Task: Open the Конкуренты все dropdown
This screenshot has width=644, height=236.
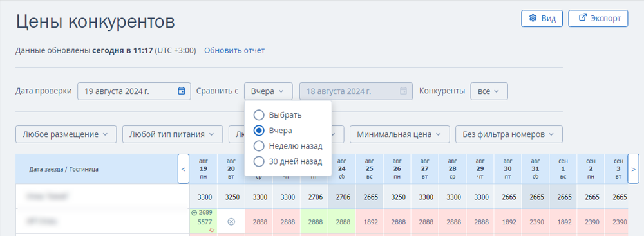Action: coord(489,91)
